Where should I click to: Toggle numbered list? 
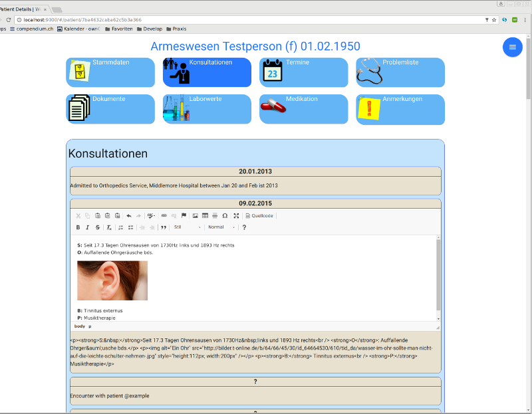pos(121,227)
